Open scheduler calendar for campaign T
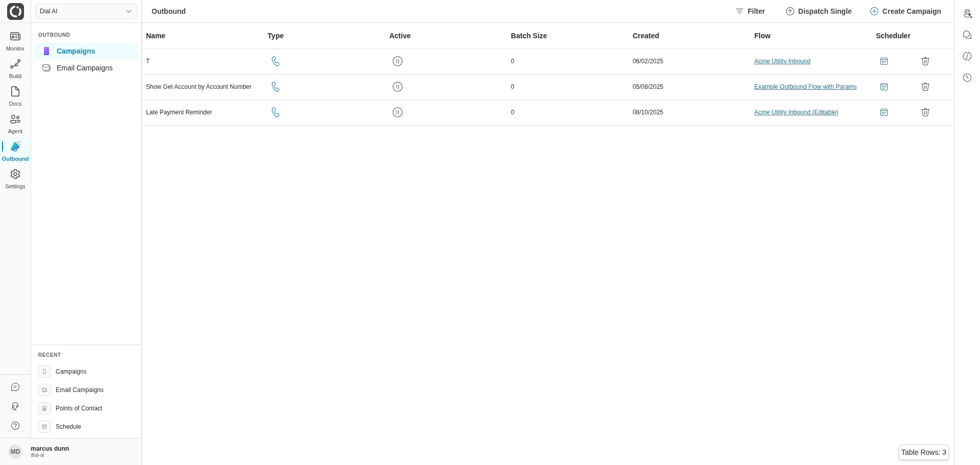980x465 pixels. 884,61
